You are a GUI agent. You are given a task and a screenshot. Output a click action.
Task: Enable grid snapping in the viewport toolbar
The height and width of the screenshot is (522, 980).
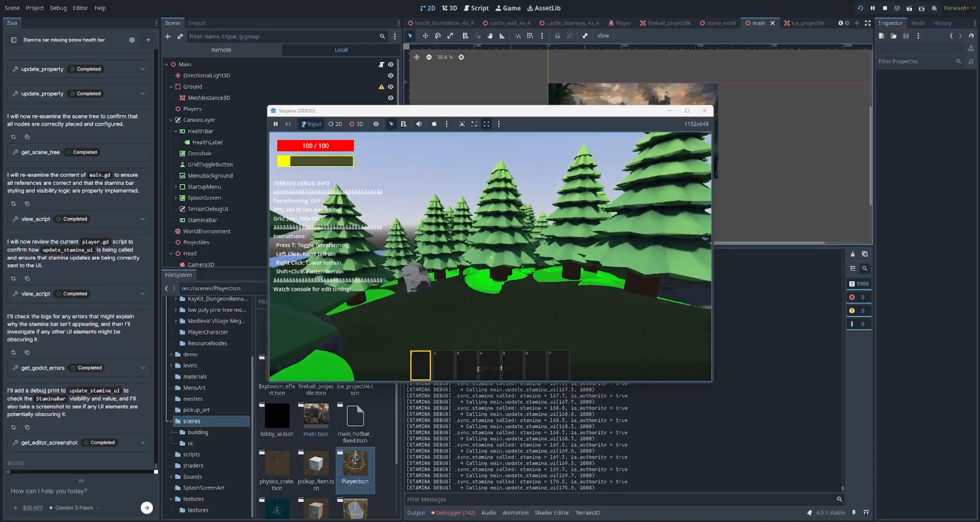pos(530,36)
